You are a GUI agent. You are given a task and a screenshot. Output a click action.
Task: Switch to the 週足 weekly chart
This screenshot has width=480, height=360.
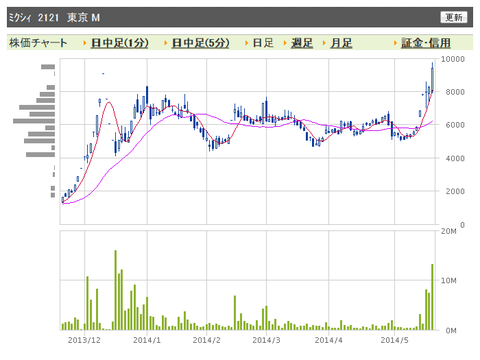(302, 43)
